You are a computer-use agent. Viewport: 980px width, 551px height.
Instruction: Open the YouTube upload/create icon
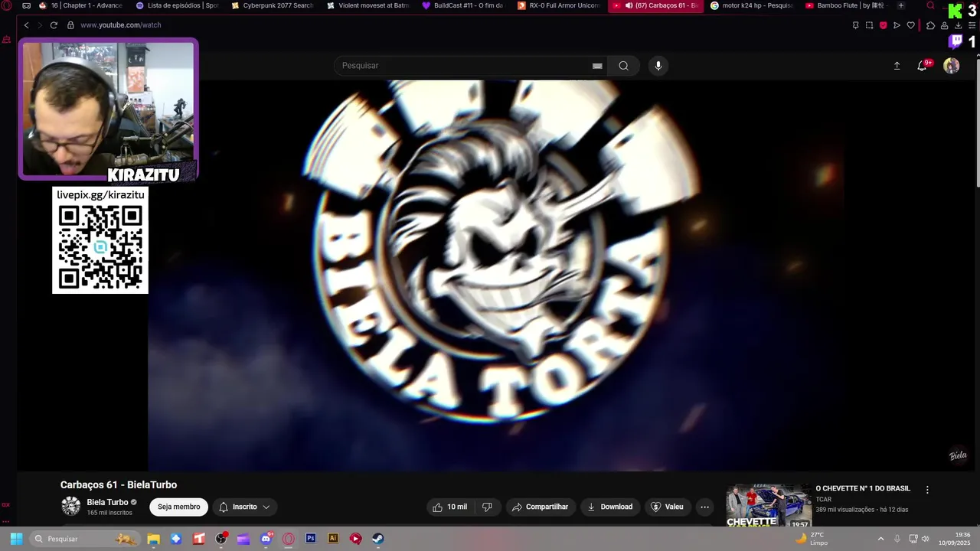pos(897,66)
